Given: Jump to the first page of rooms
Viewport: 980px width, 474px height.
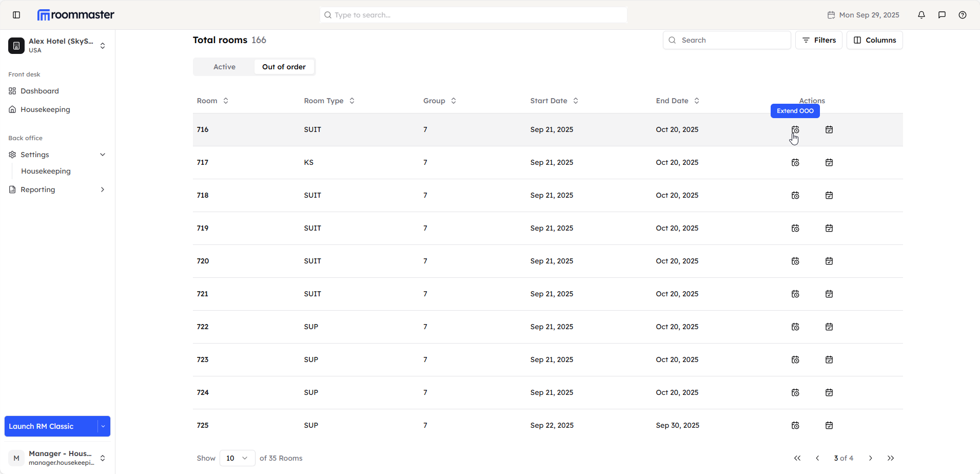Looking at the screenshot, I should [797, 458].
